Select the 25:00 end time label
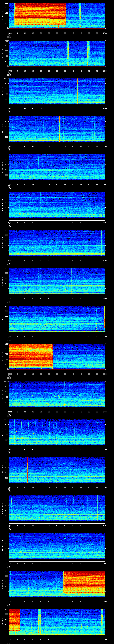This screenshot has height=644, width=114. 105,336
